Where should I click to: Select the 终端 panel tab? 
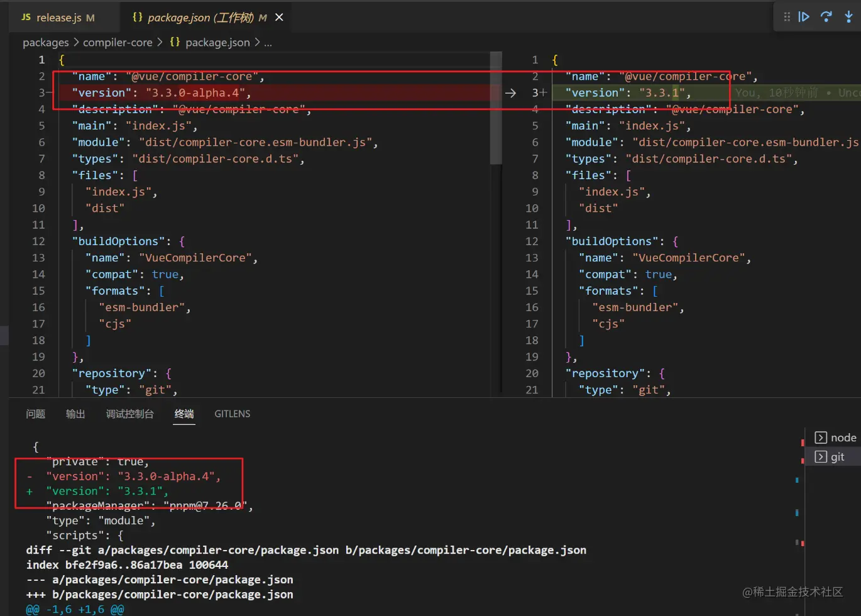point(184,414)
